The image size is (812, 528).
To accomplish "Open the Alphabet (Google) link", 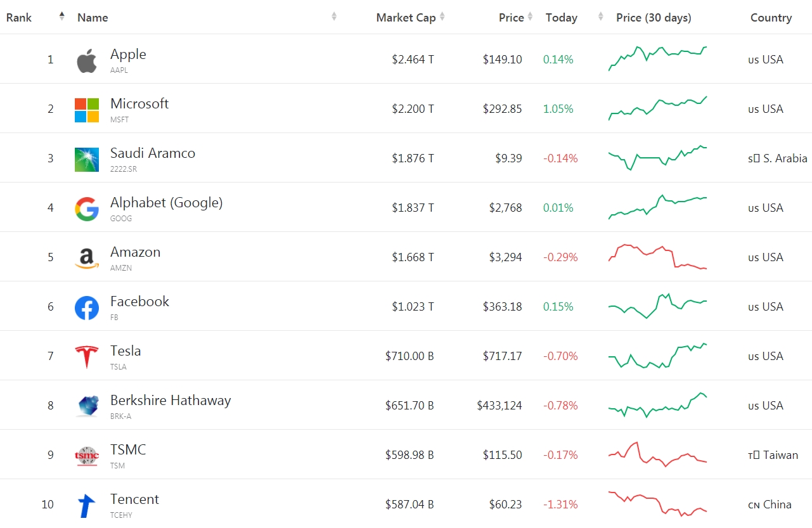I will click(167, 203).
